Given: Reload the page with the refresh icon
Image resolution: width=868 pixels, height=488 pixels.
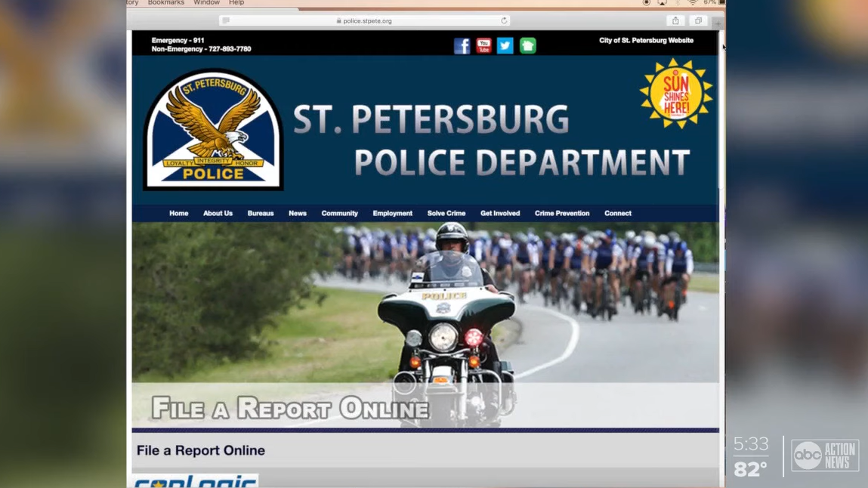Looking at the screenshot, I should (x=504, y=20).
